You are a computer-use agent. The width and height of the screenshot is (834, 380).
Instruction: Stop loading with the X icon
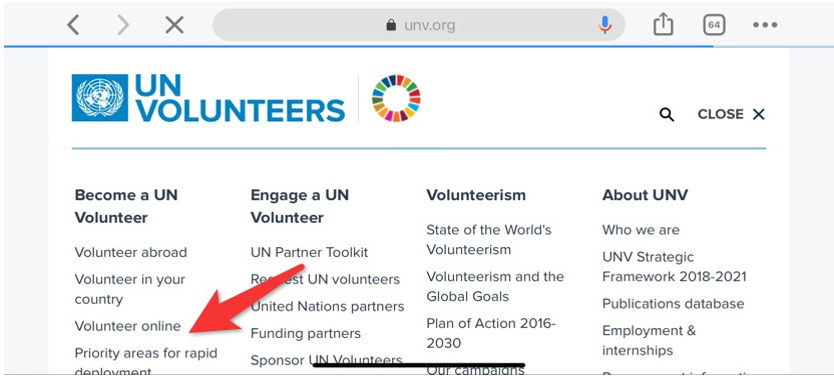click(x=174, y=24)
